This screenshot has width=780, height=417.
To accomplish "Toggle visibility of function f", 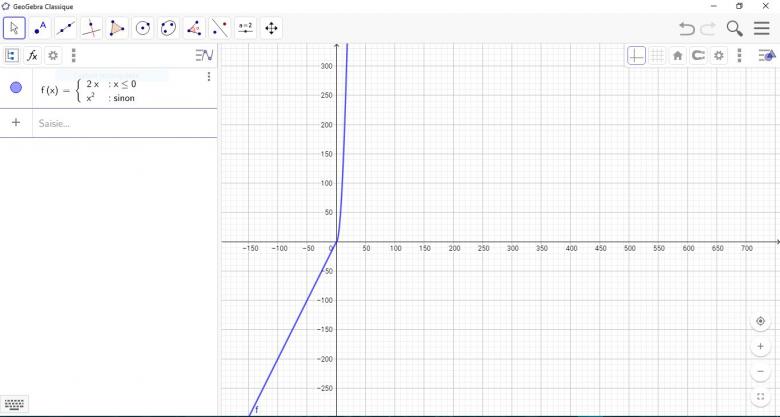I will click(x=16, y=88).
